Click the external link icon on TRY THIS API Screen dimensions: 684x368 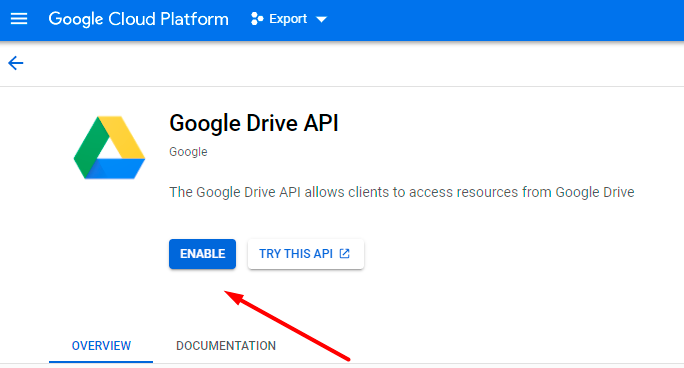345,254
